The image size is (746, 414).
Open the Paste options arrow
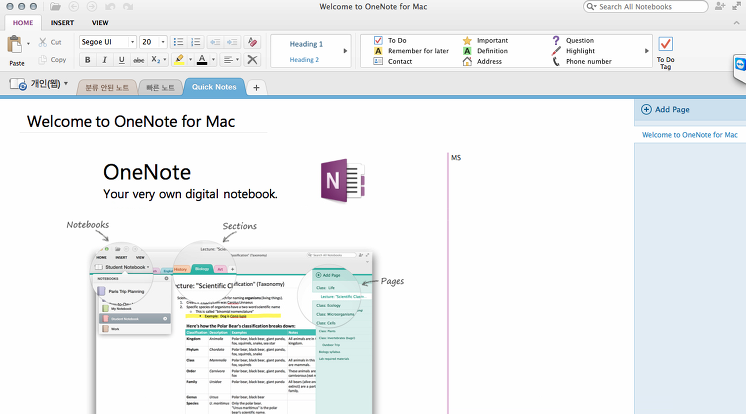28,43
